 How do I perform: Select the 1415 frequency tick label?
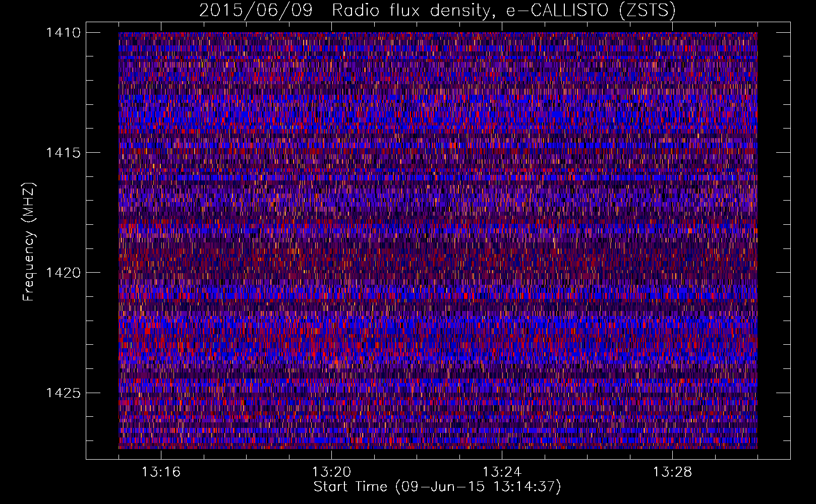click(x=64, y=153)
